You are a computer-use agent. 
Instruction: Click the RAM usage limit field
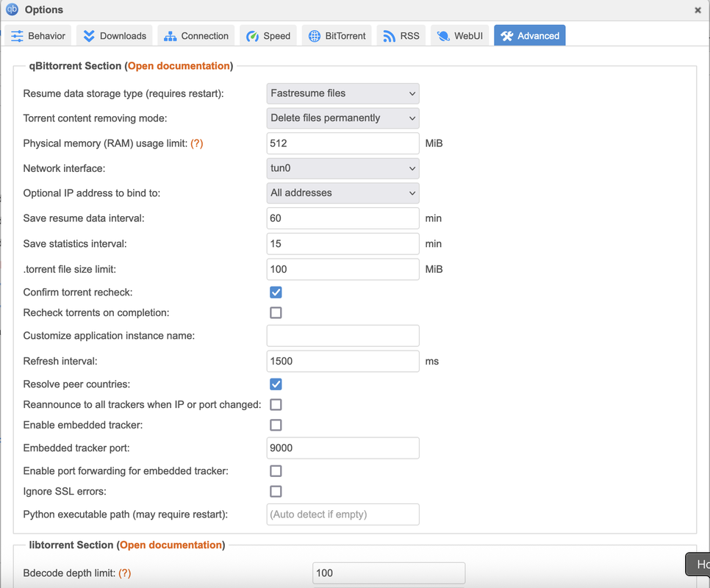[343, 143]
